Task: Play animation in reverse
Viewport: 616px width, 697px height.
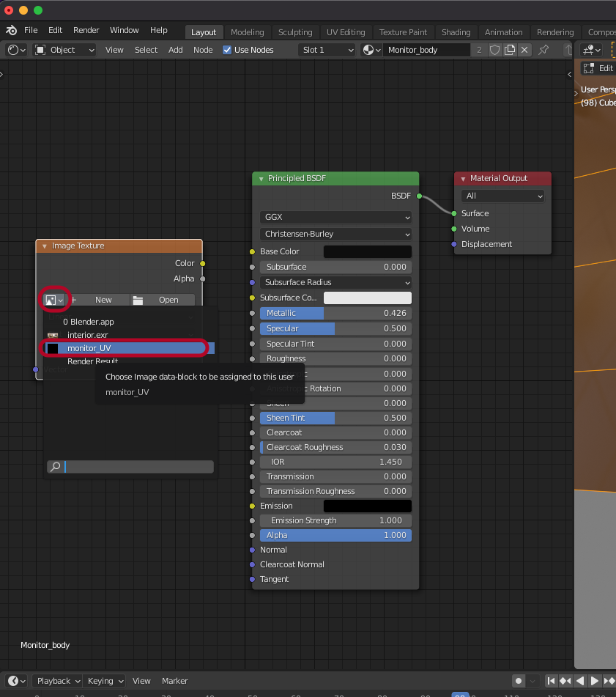Action: 580,681
